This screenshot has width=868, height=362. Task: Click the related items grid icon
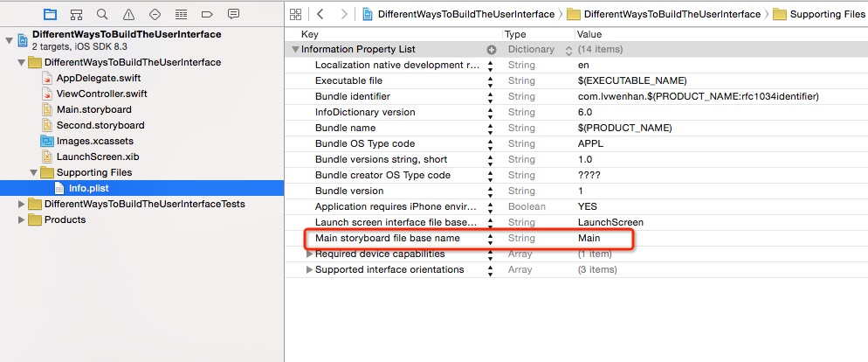pos(295,14)
